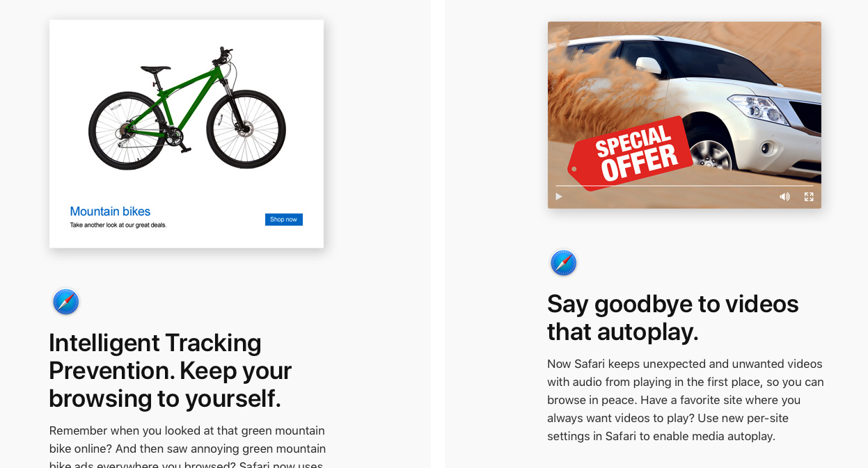
Task: Click the bike's front wheel
Action: click(x=246, y=129)
